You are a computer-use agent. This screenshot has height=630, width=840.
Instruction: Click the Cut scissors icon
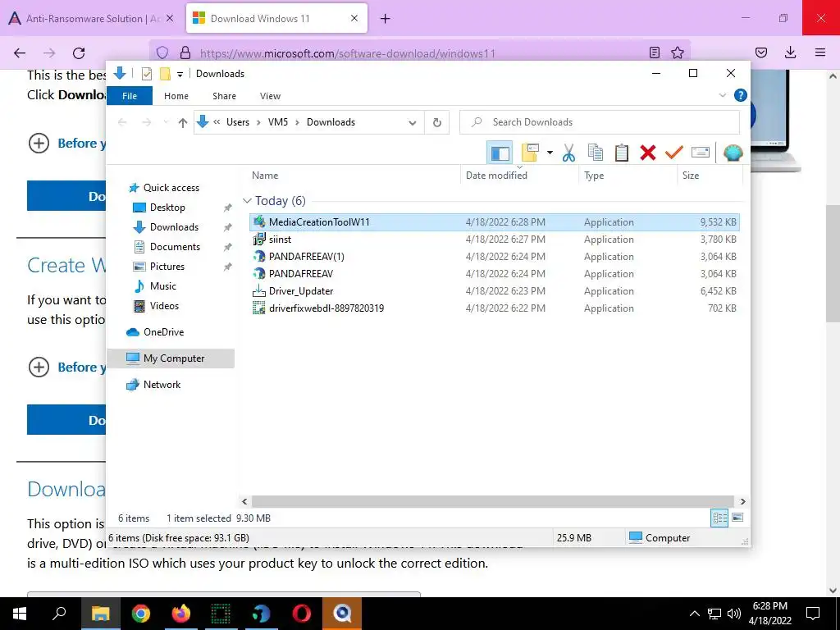(569, 153)
